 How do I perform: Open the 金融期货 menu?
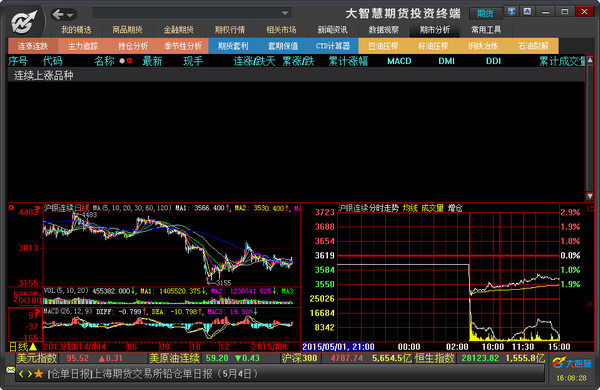pos(179,29)
